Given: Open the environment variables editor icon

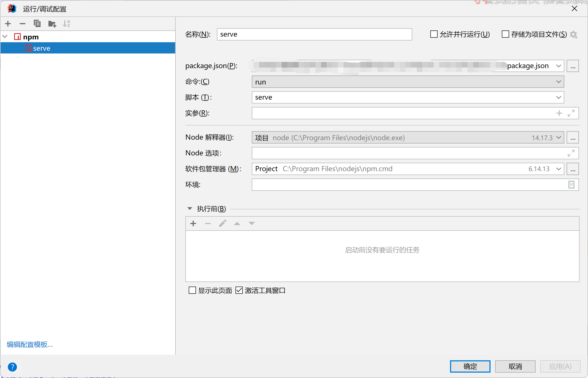Looking at the screenshot, I should point(571,185).
